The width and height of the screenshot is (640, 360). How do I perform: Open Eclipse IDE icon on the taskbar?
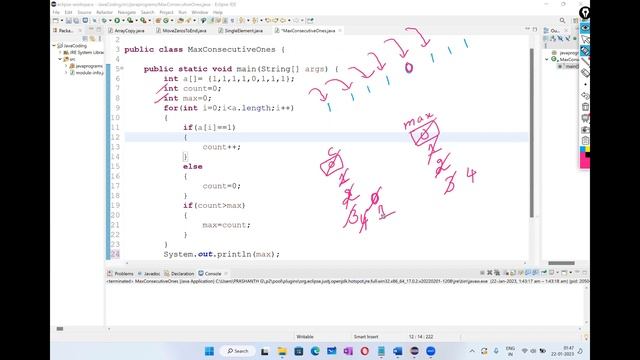tap(414, 351)
